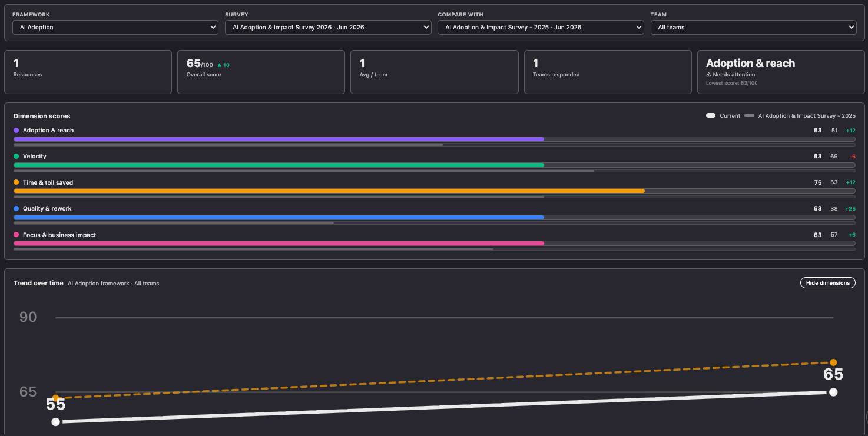This screenshot has width=868, height=436.
Task: Select the Avg / team stat card
Action: click(434, 72)
